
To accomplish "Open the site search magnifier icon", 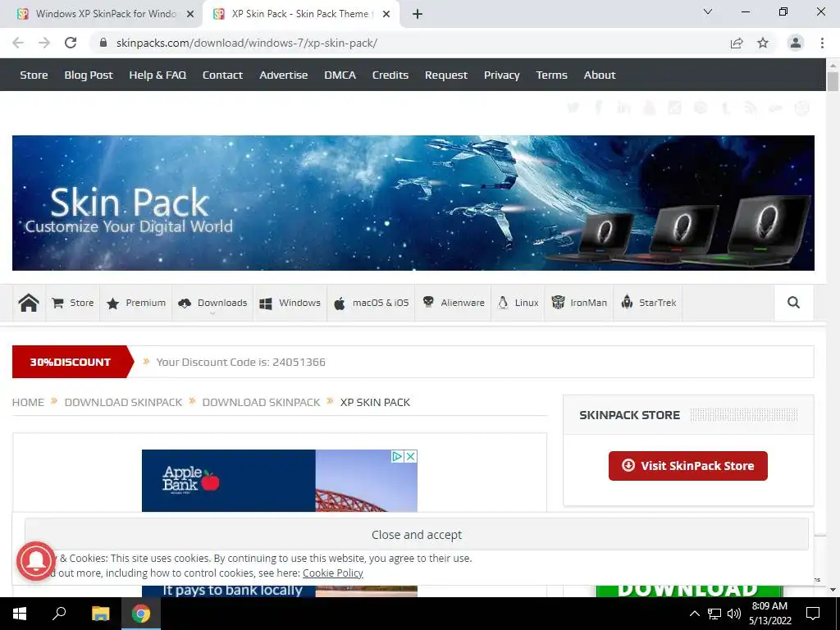I will point(793,303).
